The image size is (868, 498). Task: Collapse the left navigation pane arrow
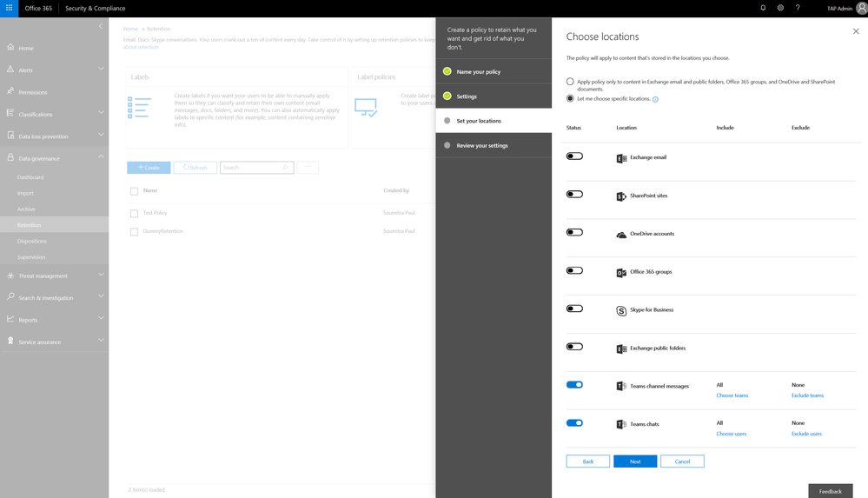point(100,26)
